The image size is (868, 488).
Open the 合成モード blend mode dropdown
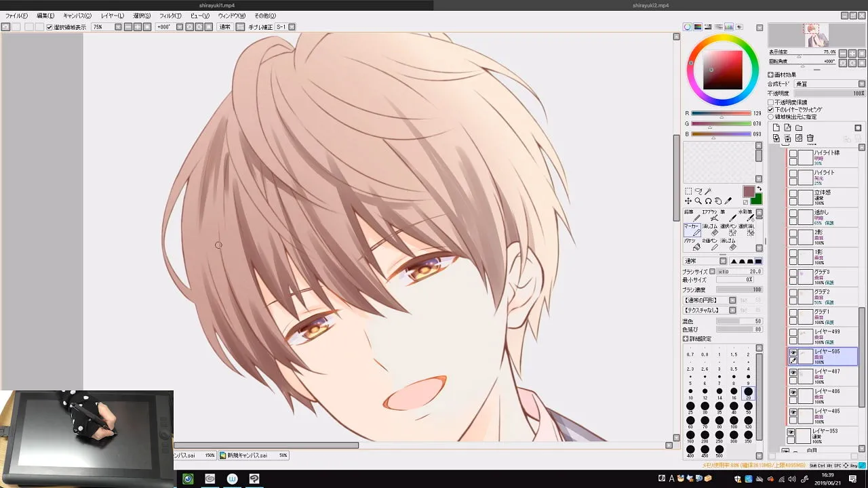pos(830,84)
